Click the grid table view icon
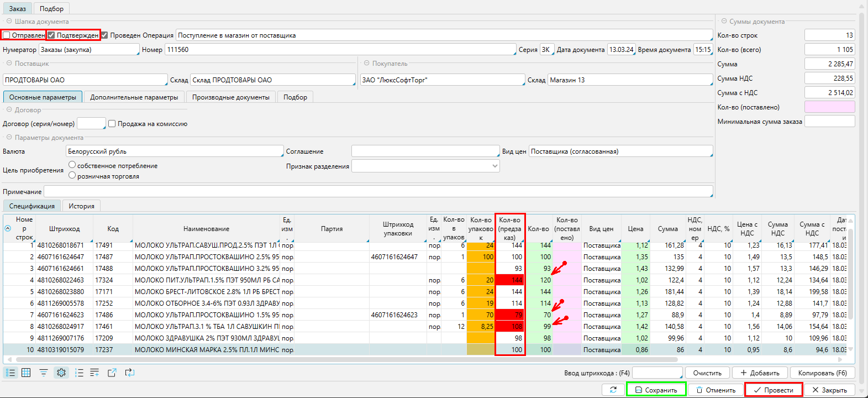Image resolution: width=868 pixels, height=398 pixels. [x=26, y=373]
